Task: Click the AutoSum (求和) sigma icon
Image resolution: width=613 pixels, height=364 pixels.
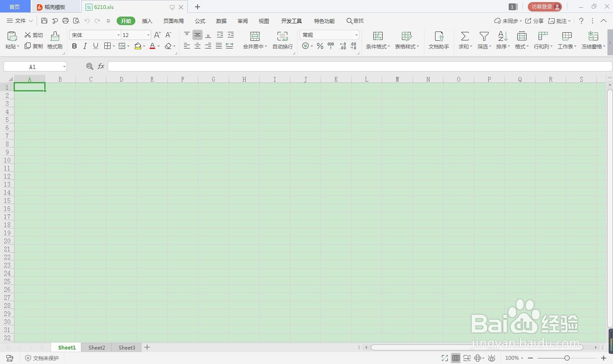Action: (x=465, y=36)
